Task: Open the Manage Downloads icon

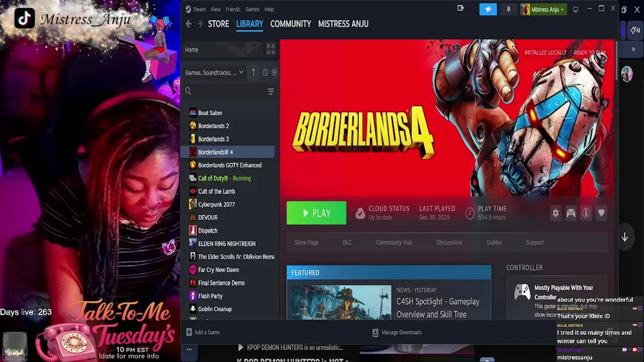Action: point(375,332)
